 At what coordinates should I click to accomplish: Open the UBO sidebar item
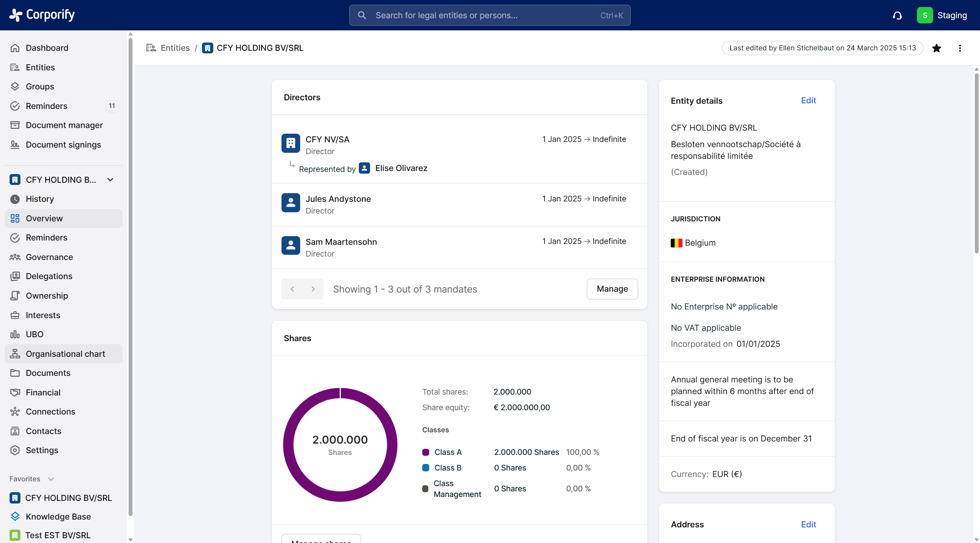[x=34, y=334]
